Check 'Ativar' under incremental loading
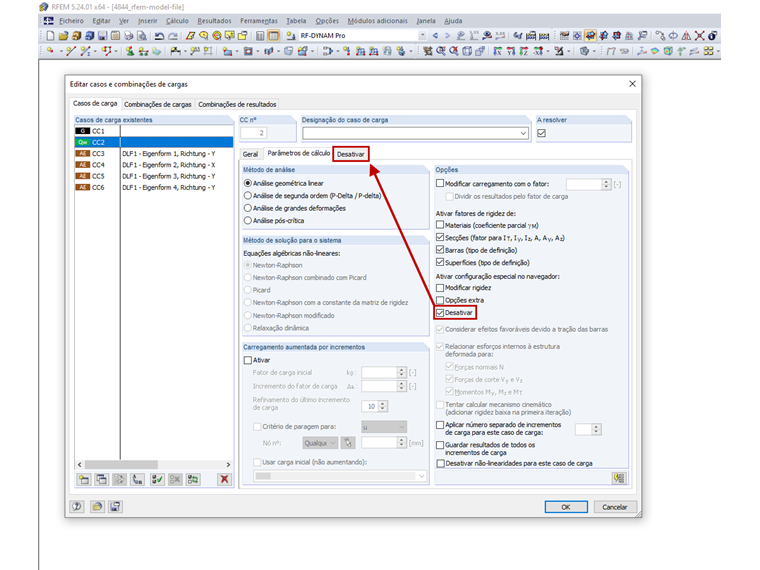 [248, 360]
